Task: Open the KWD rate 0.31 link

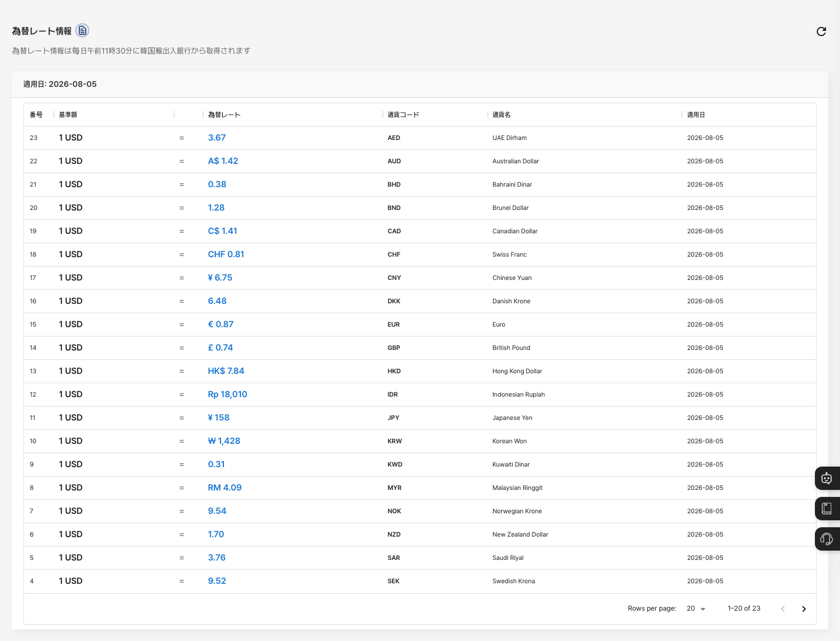Action: click(x=216, y=464)
